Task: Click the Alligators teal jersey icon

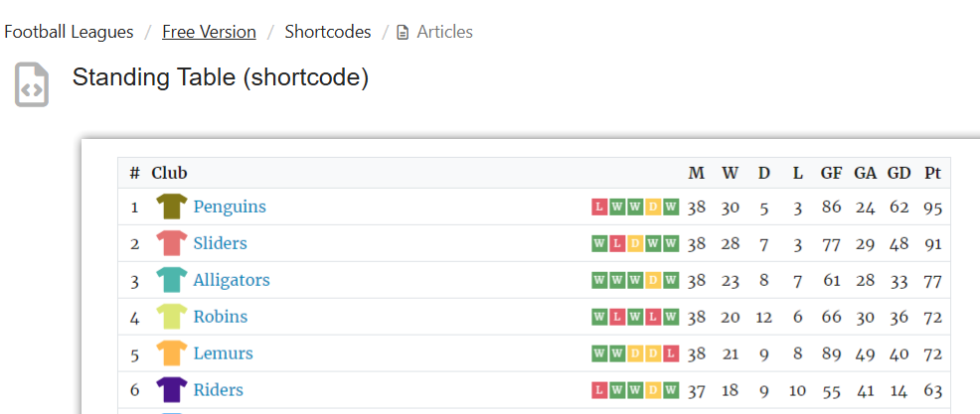Action: tap(171, 280)
